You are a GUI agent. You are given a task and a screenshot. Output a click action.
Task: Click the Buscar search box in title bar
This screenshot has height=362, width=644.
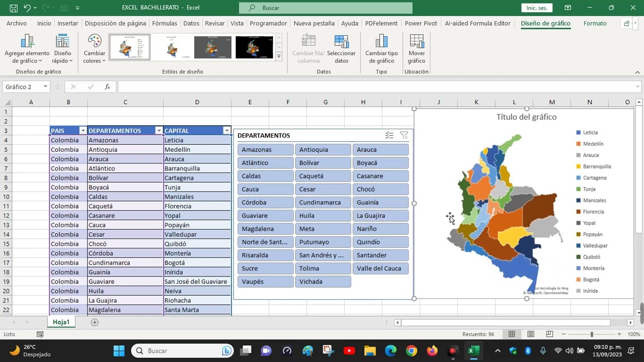326,8
